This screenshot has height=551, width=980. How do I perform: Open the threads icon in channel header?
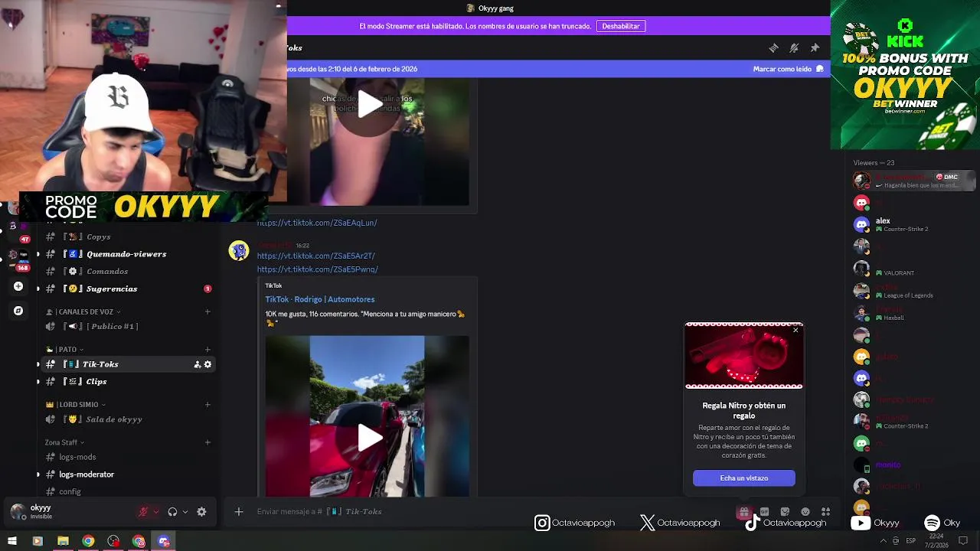pyautogui.click(x=773, y=47)
